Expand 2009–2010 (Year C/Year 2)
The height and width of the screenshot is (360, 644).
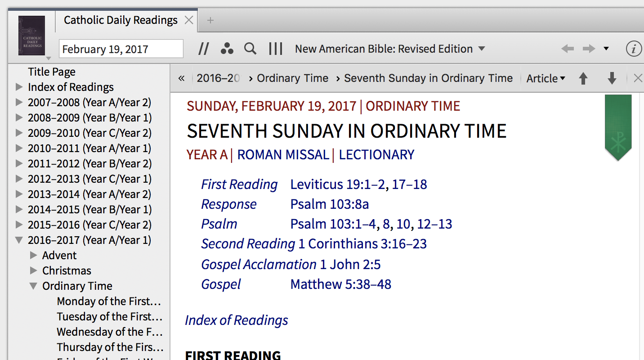[x=19, y=133]
